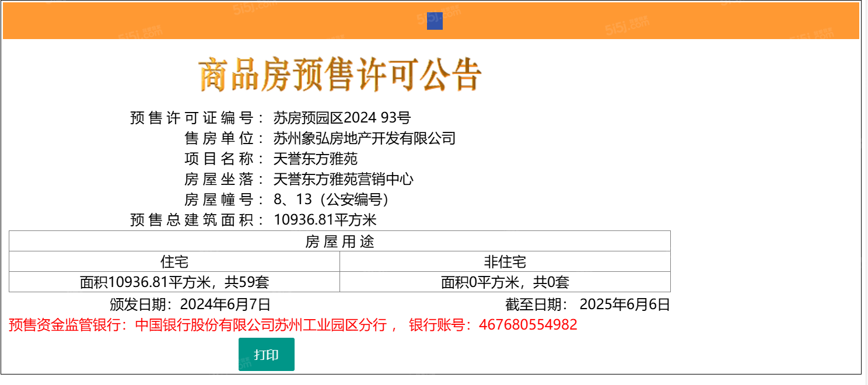Select permit number 苏房预园区2024 93号
Screen dimensions: 868x385
coord(342,118)
